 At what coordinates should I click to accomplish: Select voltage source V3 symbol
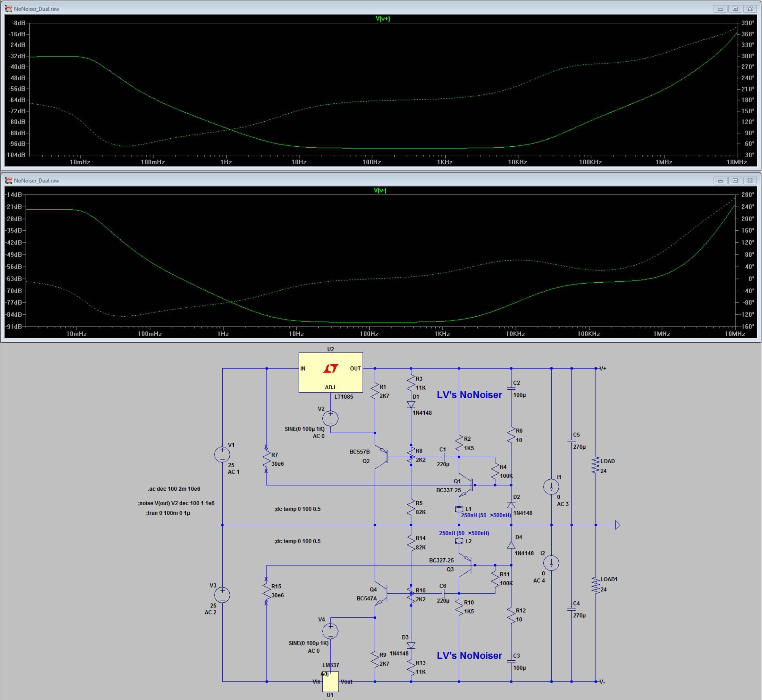222,595
